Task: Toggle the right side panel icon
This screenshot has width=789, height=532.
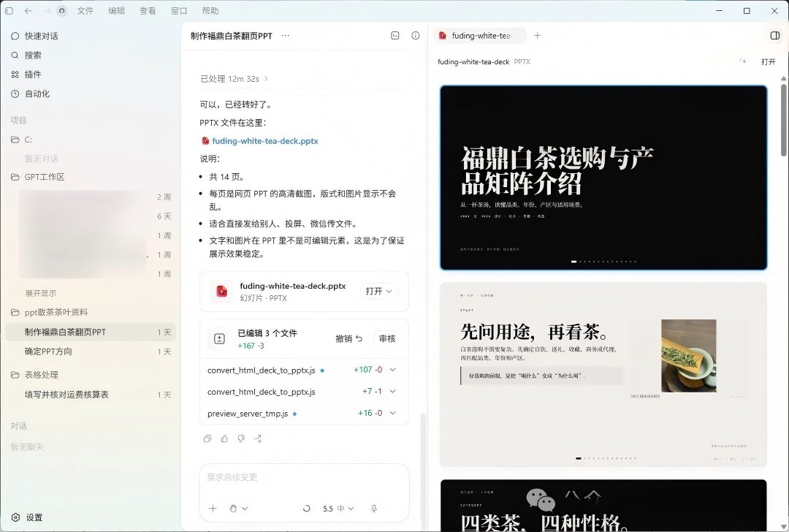Action: coord(775,35)
